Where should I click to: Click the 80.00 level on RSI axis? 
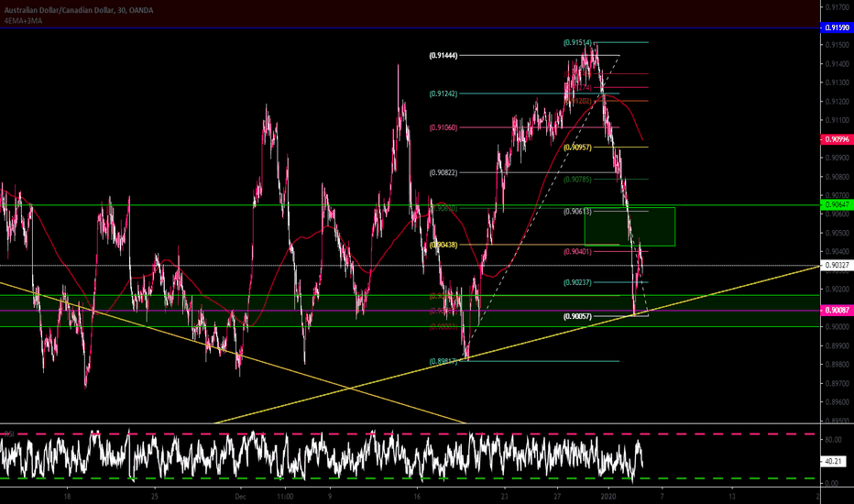point(832,440)
